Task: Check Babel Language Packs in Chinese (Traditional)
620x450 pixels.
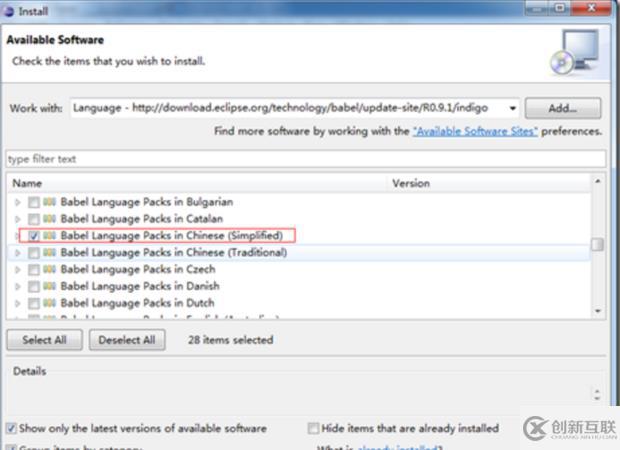Action: tap(34, 253)
